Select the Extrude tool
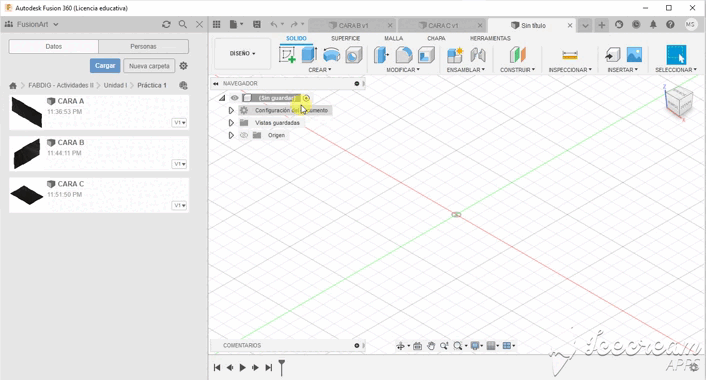 [x=309, y=55]
